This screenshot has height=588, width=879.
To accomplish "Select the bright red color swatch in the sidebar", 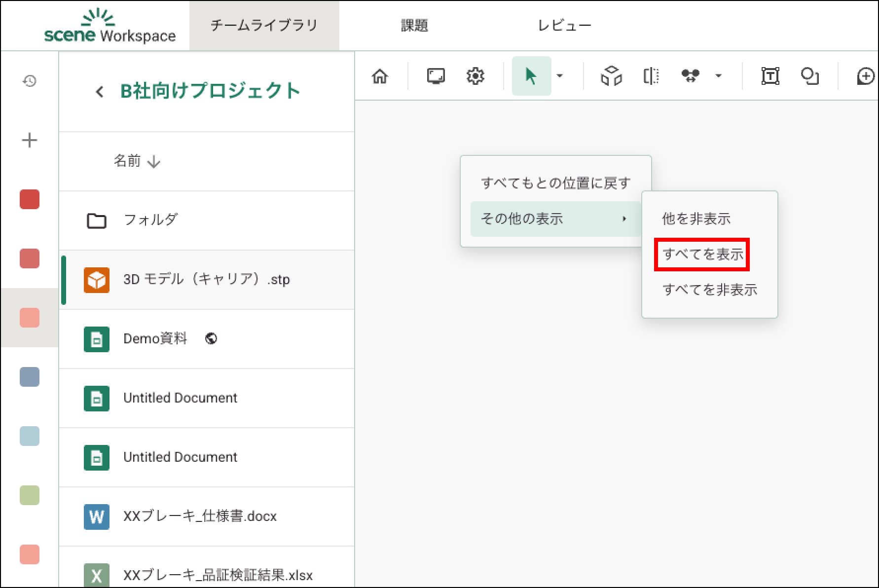I will coord(30,200).
